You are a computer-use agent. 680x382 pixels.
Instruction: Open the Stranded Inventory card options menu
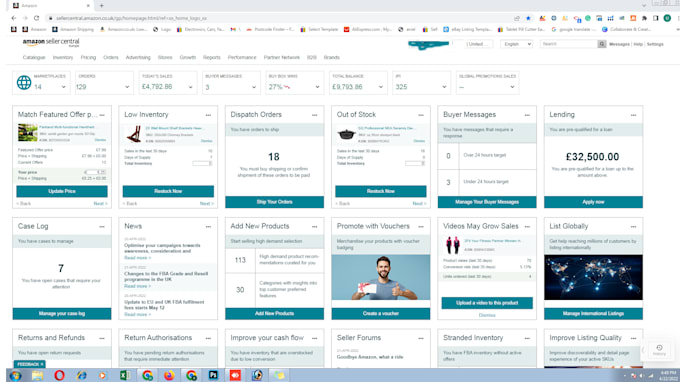(527, 338)
